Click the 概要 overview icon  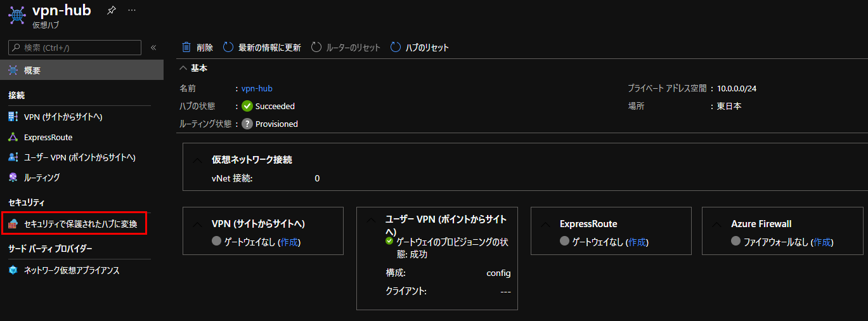13,70
